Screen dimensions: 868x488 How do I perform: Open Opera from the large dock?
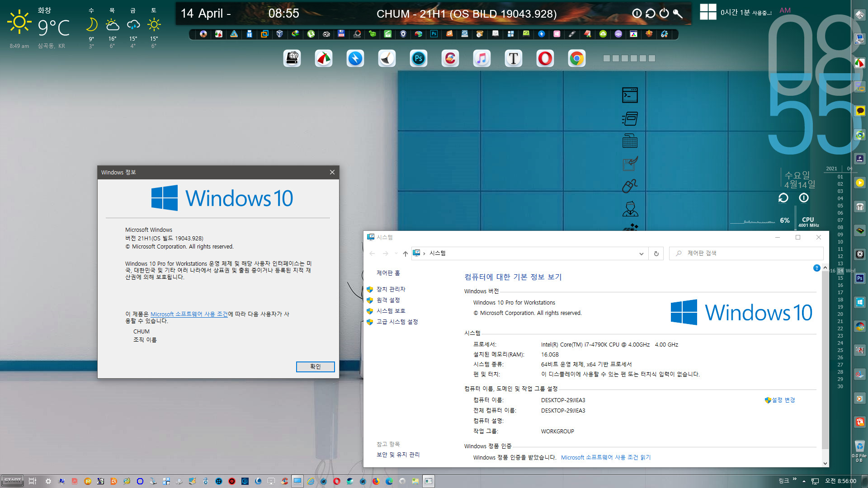545,59
